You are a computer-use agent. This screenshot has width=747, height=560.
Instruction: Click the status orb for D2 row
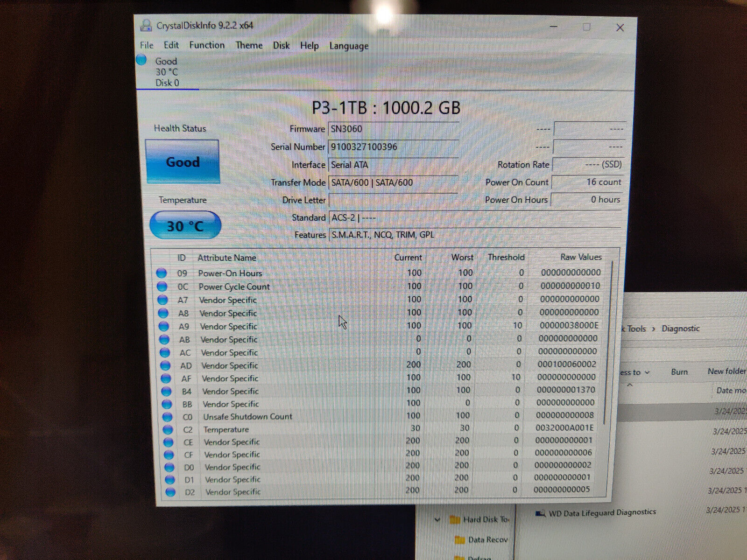point(170,492)
